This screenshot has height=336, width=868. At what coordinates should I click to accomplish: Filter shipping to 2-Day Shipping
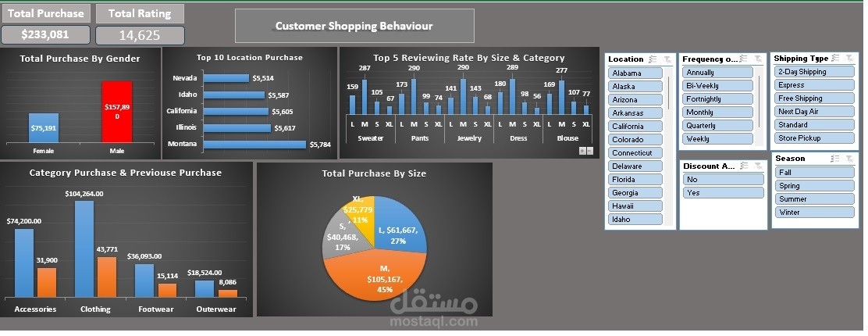(814, 72)
